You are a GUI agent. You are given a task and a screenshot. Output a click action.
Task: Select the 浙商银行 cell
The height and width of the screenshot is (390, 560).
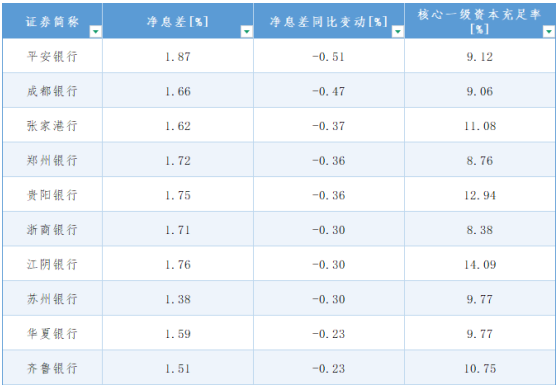click(x=52, y=229)
